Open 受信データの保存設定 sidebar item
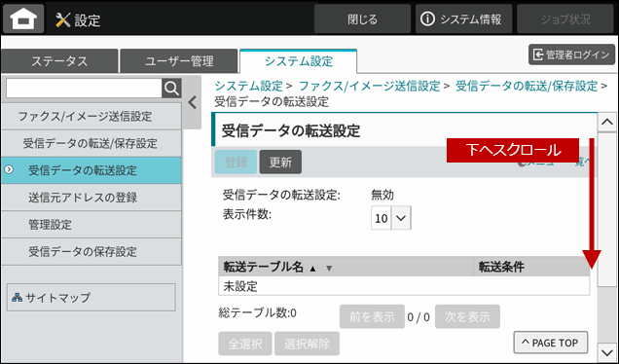Viewport: 619px width, 364px height. 91,251
